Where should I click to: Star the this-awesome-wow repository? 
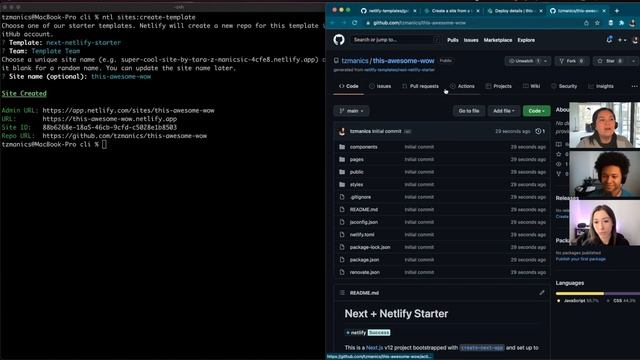[x=610, y=61]
